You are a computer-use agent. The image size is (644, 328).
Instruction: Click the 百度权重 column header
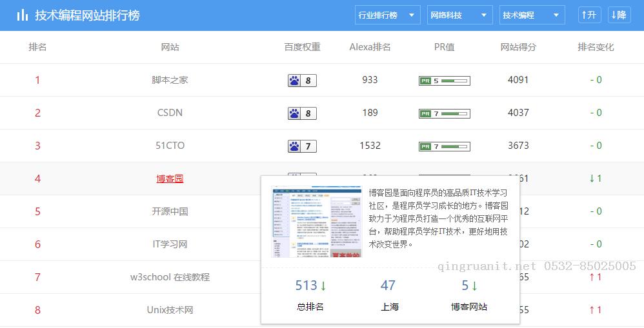302,47
